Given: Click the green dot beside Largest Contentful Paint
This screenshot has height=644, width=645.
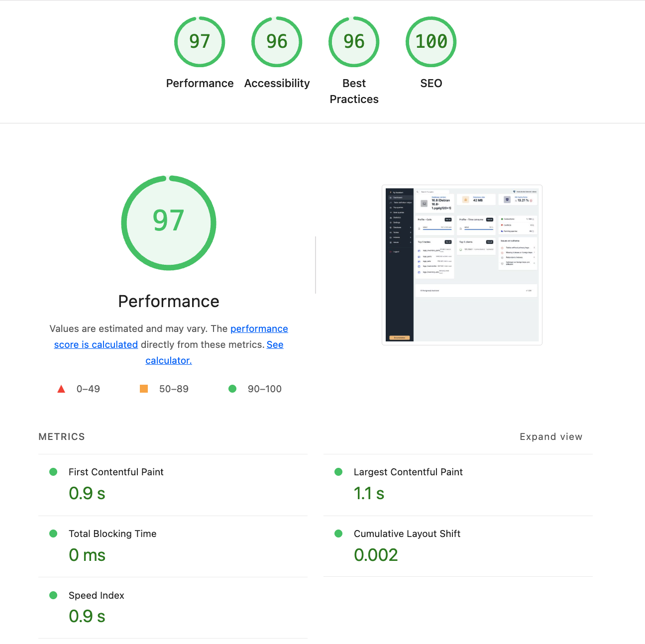Looking at the screenshot, I should [338, 472].
